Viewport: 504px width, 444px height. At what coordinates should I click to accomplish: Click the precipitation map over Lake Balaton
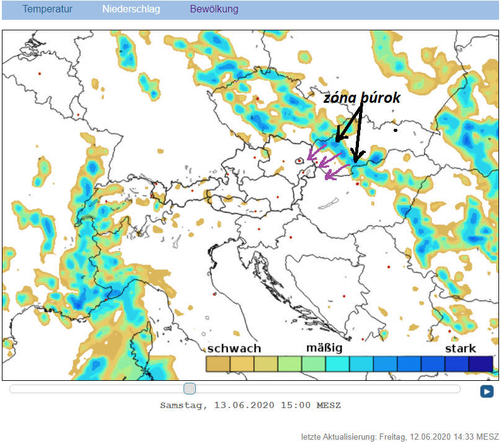click(329, 204)
